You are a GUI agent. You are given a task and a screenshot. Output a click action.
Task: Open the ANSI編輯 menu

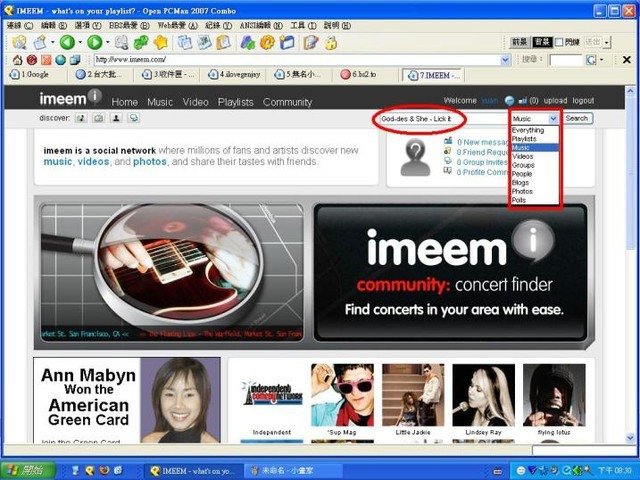(x=261, y=25)
